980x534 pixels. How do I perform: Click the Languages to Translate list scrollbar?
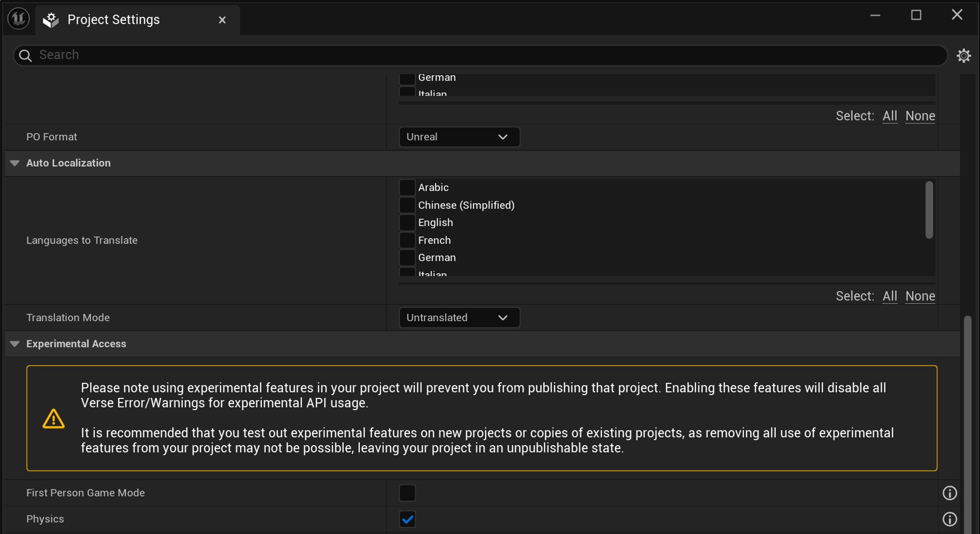929,210
